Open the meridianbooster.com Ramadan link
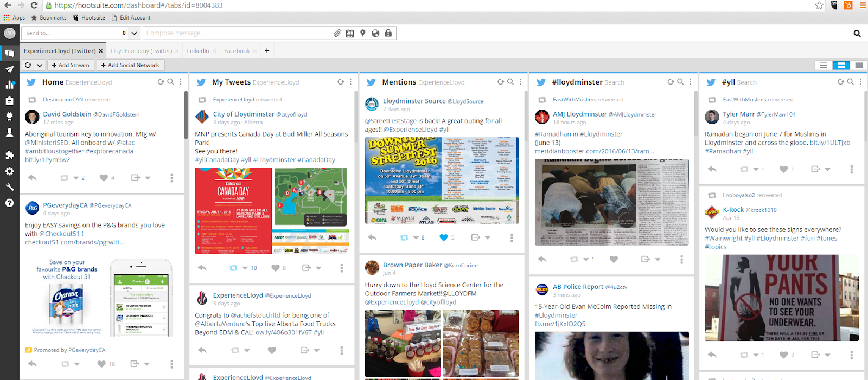Viewport: 868px width, 380px height. [x=595, y=151]
